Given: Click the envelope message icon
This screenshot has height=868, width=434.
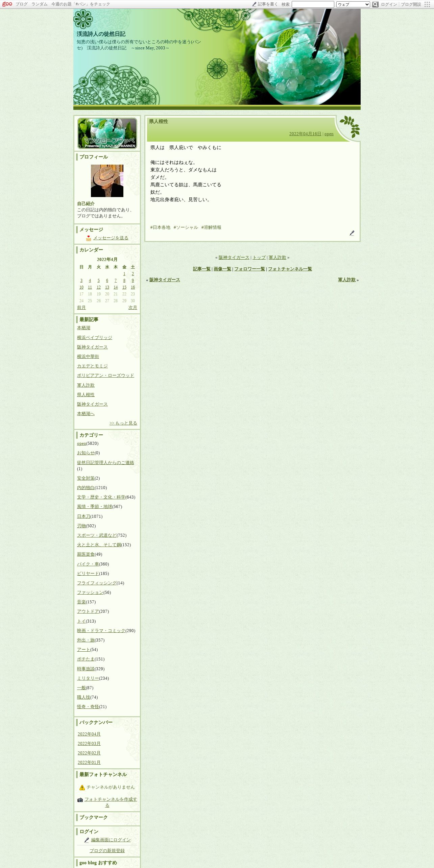Looking at the screenshot, I should click(x=89, y=238).
